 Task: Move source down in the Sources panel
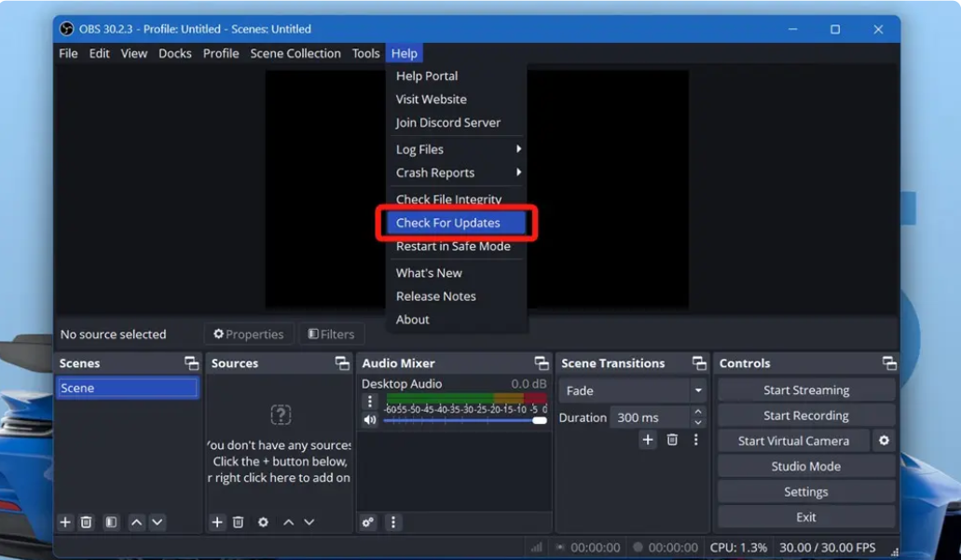click(309, 522)
